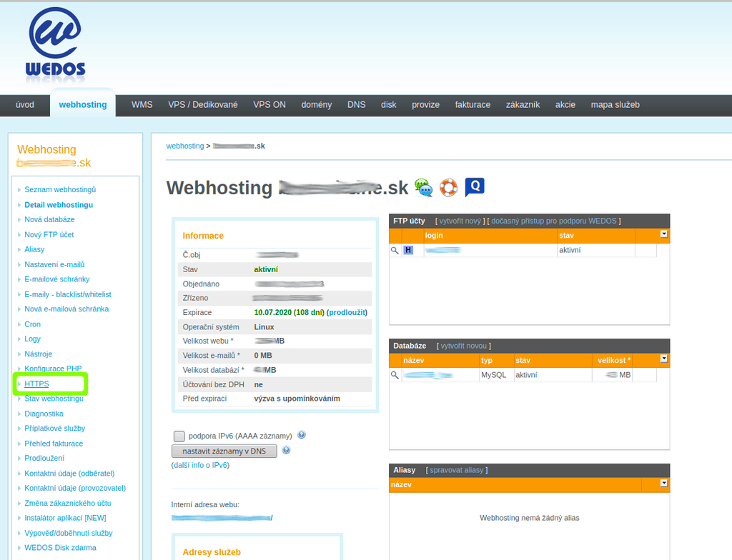
Task: Open Příplatkové služby in sidebar
Action: tap(54, 429)
